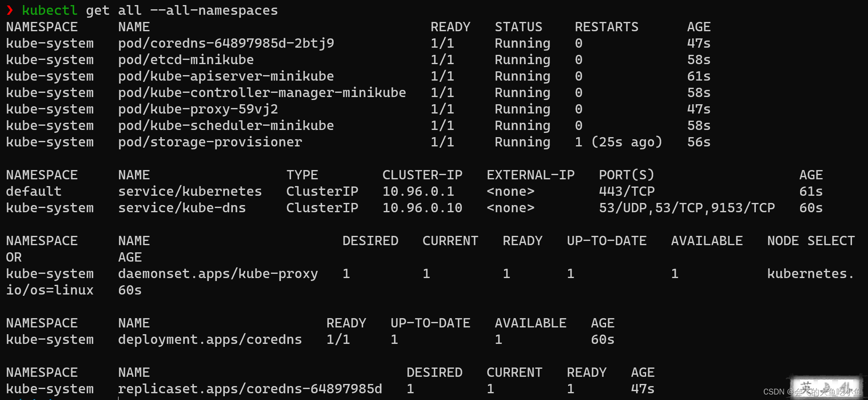
Task: Select pod/coredns-64897985d-2btj9 name text
Action: [226, 43]
